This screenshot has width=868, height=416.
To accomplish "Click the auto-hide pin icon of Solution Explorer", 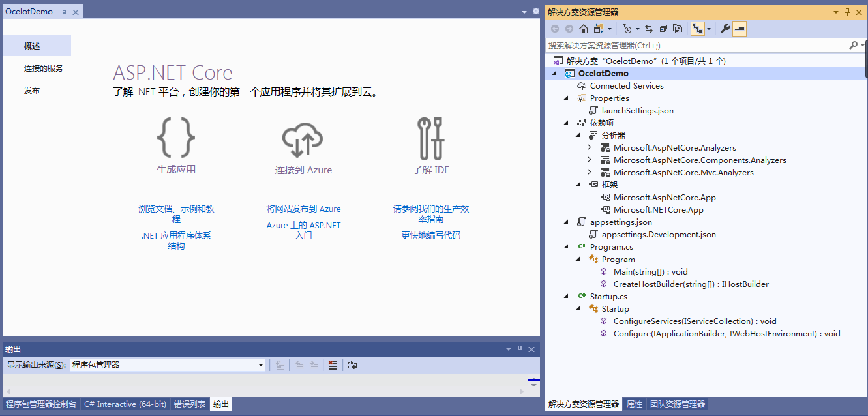I will [x=848, y=12].
